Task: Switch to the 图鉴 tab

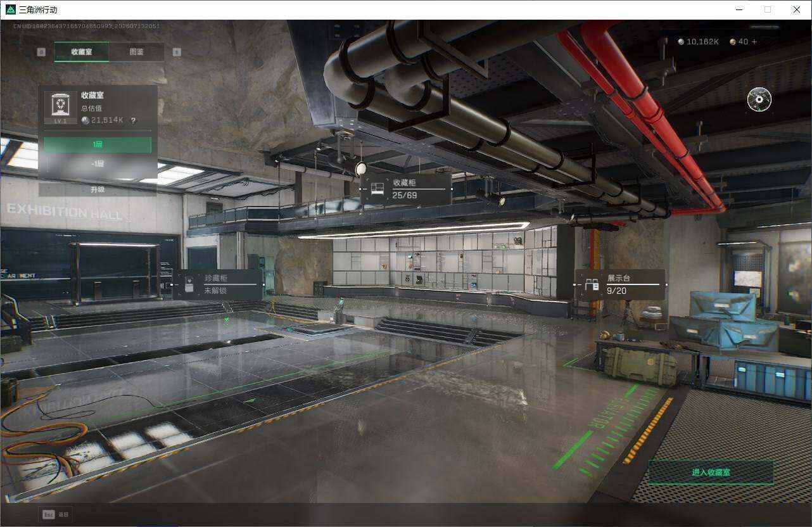Action: (136, 52)
